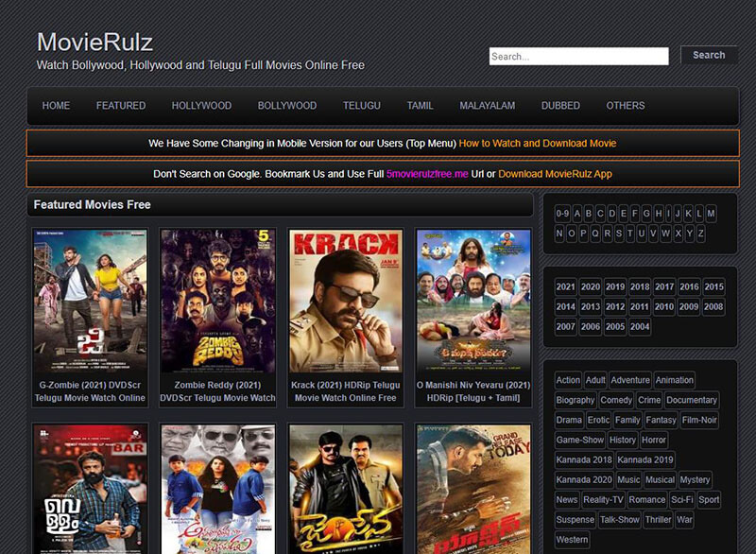Open How to Watch and Download Movie link

point(537,143)
